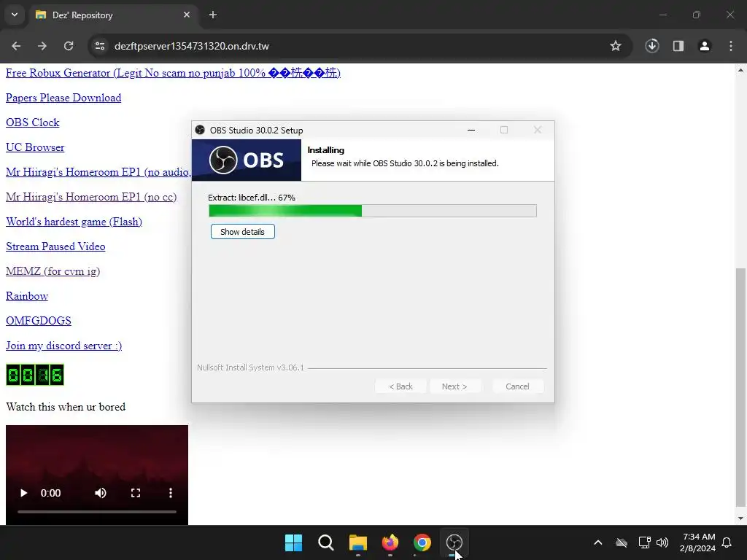Open Chrome three-dot menu

(x=731, y=46)
